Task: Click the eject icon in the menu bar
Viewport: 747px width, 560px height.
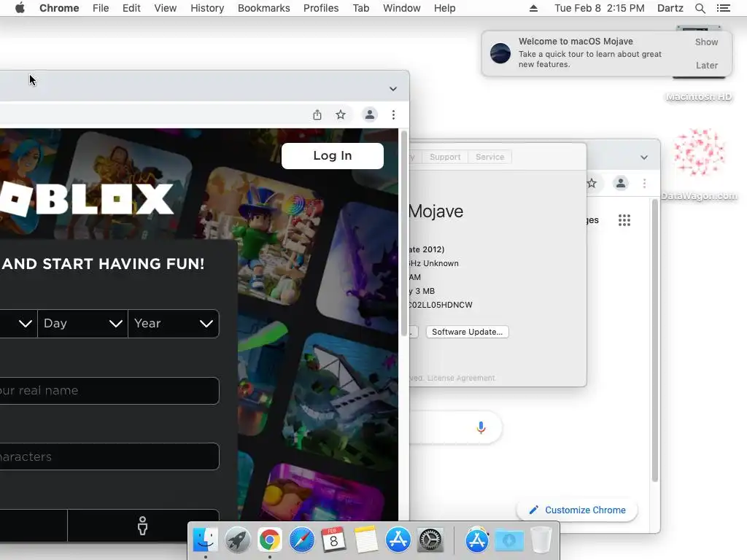Action: (x=533, y=8)
